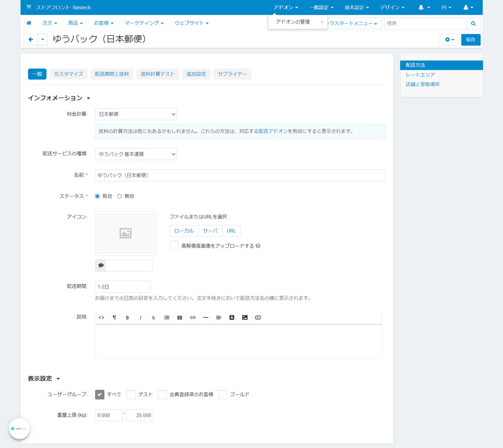Open the アドオン top menu
Screen dimensions: 503x448
(x=286, y=8)
